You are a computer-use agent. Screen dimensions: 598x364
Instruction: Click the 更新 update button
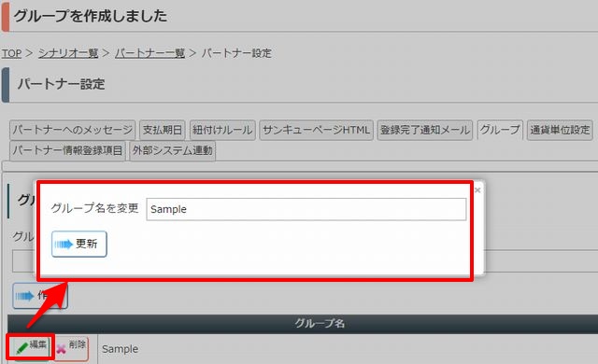(78, 244)
